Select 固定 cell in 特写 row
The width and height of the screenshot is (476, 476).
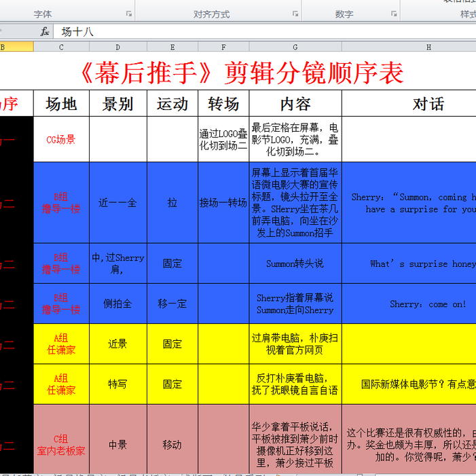(x=172, y=384)
